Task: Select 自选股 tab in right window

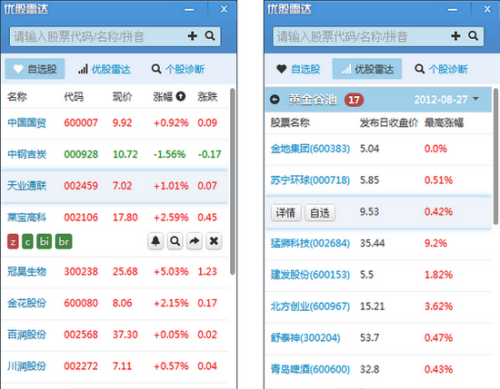Action: (x=298, y=69)
